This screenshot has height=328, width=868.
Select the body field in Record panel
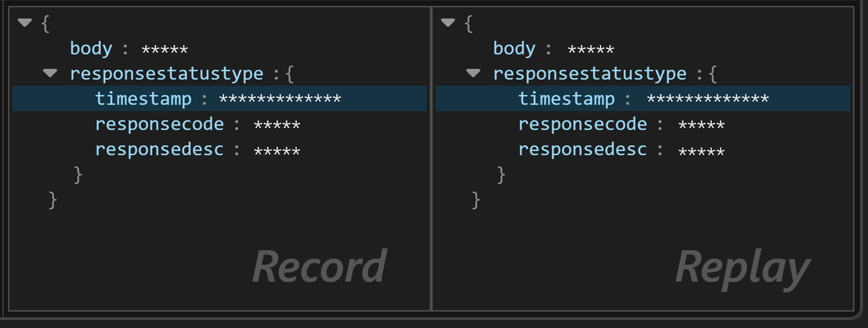coord(91,48)
